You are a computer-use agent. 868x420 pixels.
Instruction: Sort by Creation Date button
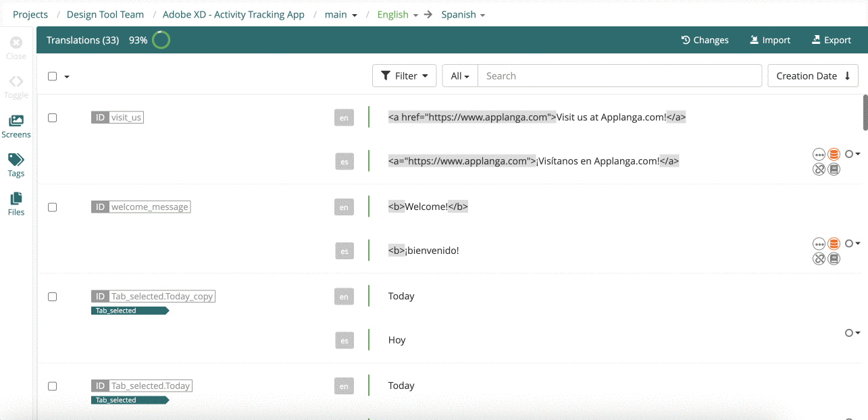[813, 76]
